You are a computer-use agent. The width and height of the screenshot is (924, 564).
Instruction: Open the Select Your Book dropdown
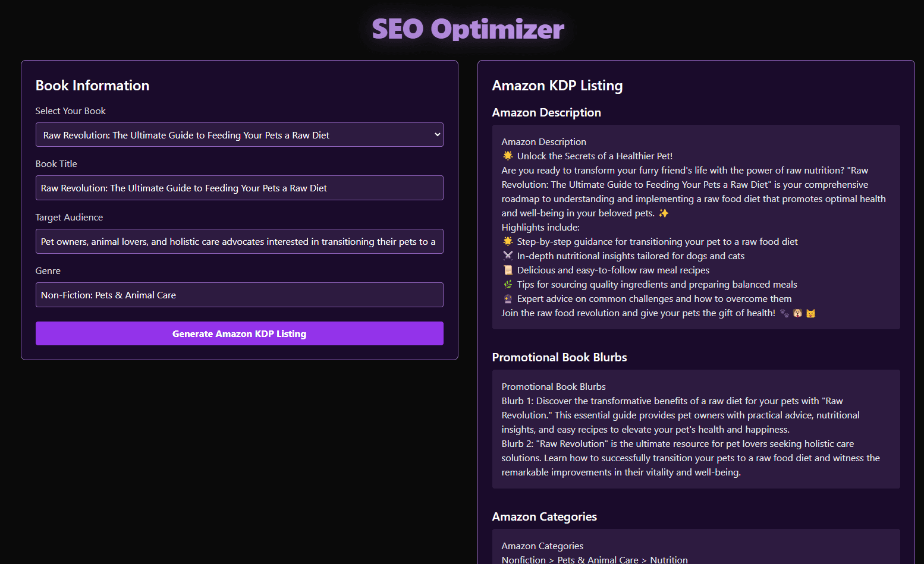pyautogui.click(x=239, y=134)
